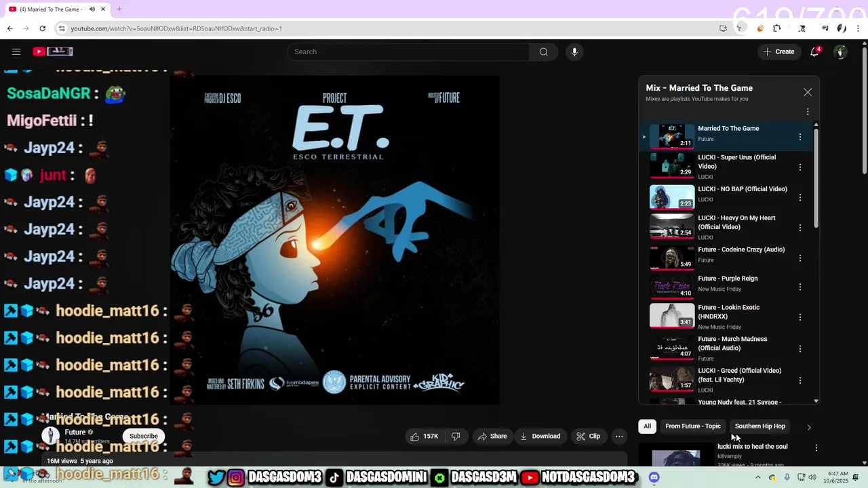Screen dimensions: 868x488
Task: Open options for Future - Codeine Crazy
Action: [800, 258]
